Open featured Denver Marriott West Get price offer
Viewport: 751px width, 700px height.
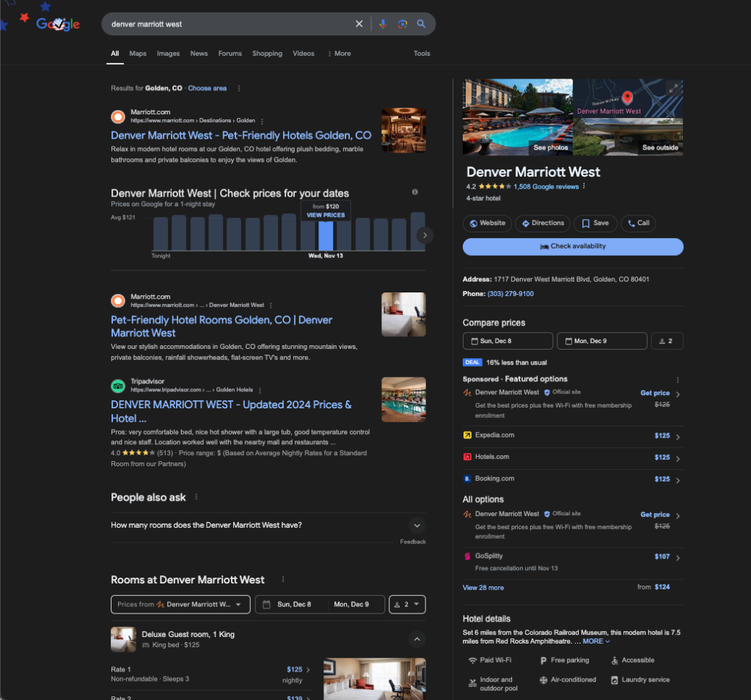pyautogui.click(x=573, y=404)
